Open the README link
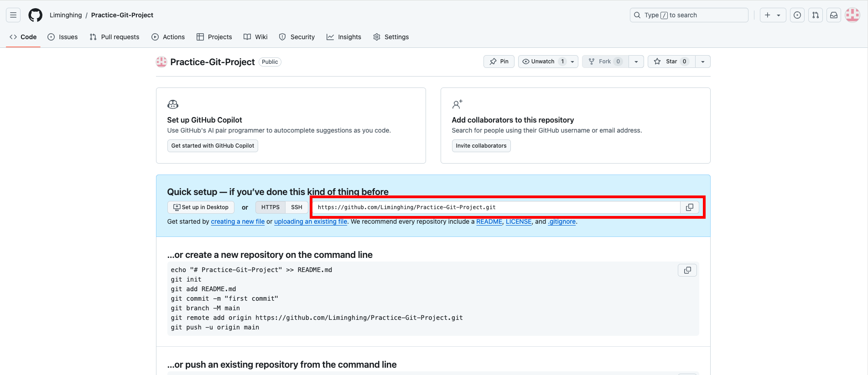The image size is (868, 375). tap(489, 221)
